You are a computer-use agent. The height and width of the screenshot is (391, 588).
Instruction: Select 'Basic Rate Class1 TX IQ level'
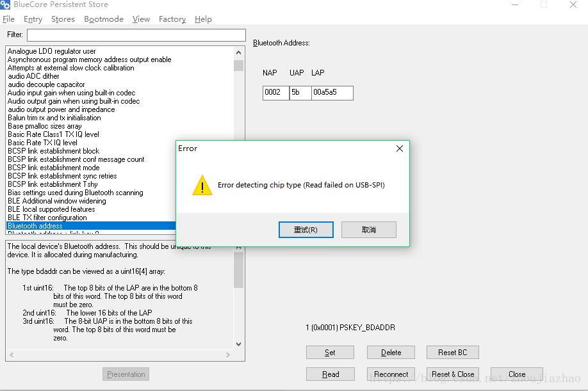tap(53, 134)
